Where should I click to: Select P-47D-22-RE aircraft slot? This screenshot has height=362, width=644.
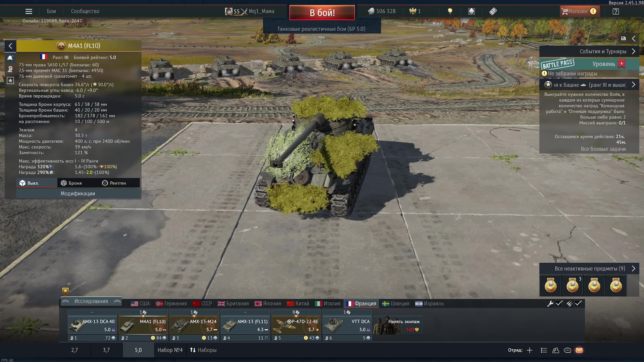(x=296, y=325)
